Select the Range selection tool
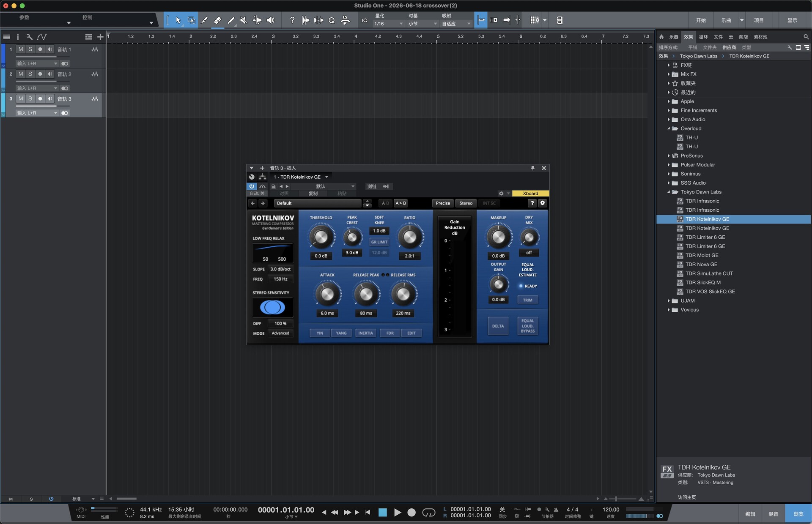This screenshot has width=812, height=524. (x=191, y=20)
